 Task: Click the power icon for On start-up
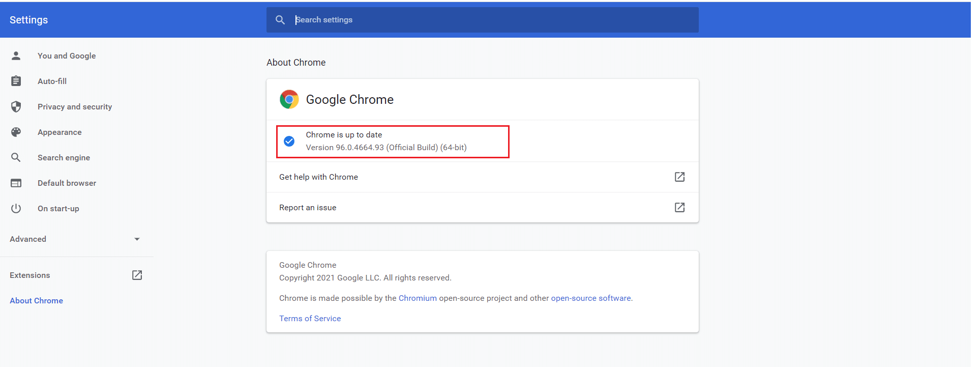[16, 208]
